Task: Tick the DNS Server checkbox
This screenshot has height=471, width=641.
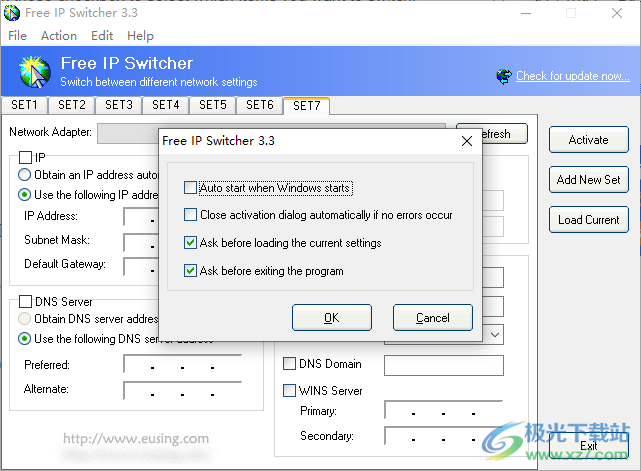Action: point(25,302)
